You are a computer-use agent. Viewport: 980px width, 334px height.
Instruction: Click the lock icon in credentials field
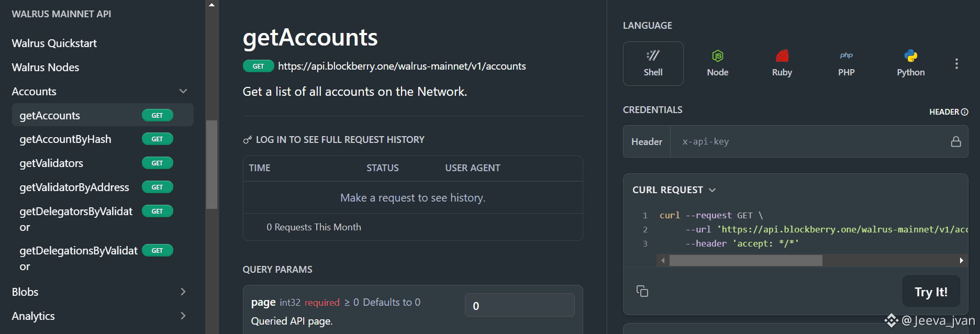click(x=956, y=141)
